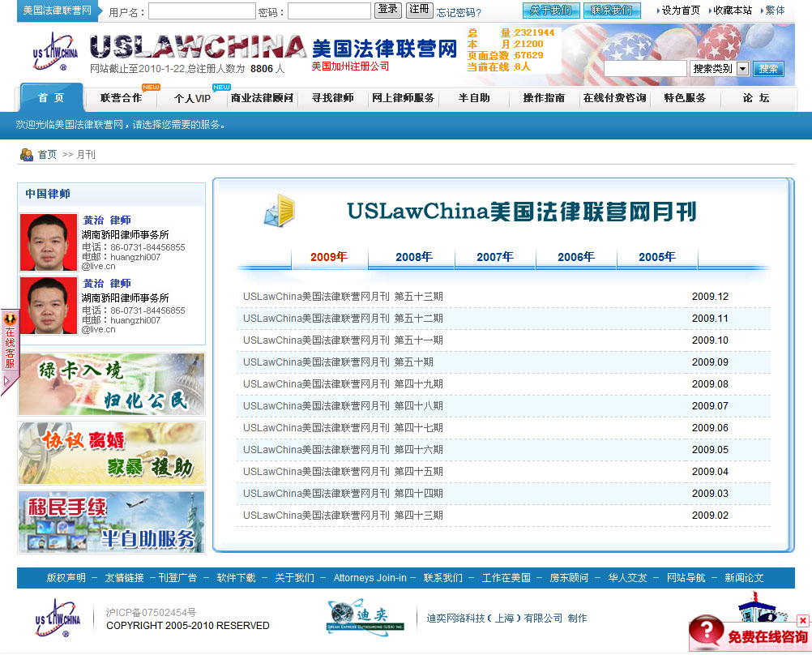The height and width of the screenshot is (655, 812).
Task: Click 收藏本站 link
Action: click(x=733, y=11)
